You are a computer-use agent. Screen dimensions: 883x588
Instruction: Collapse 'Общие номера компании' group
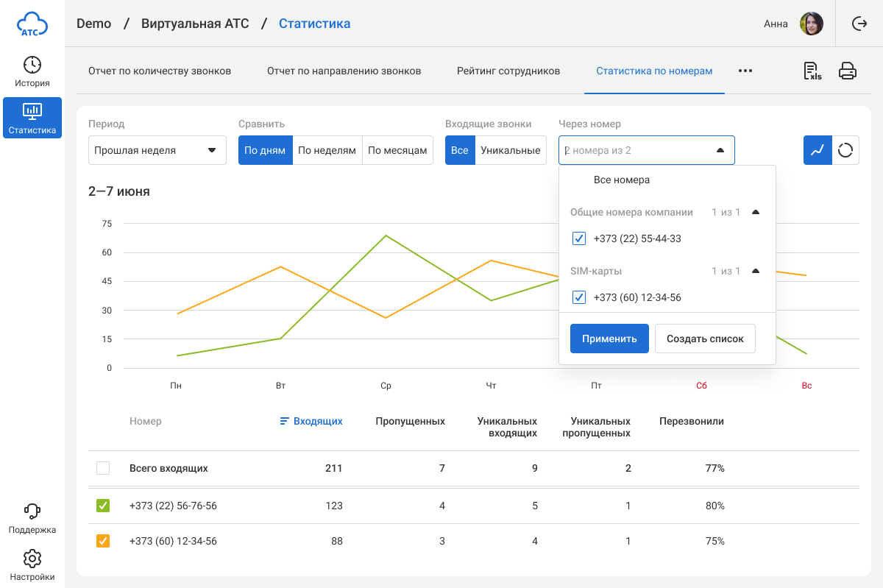(x=755, y=212)
